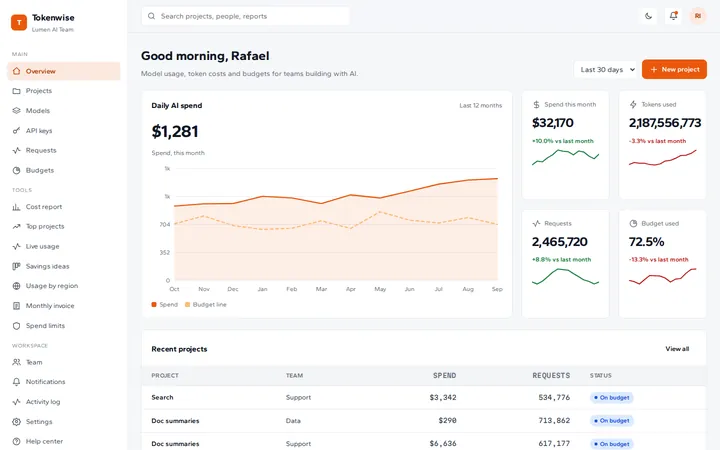The height and width of the screenshot is (450, 720).
Task: Click the PROJECT column header
Action: [165, 376]
